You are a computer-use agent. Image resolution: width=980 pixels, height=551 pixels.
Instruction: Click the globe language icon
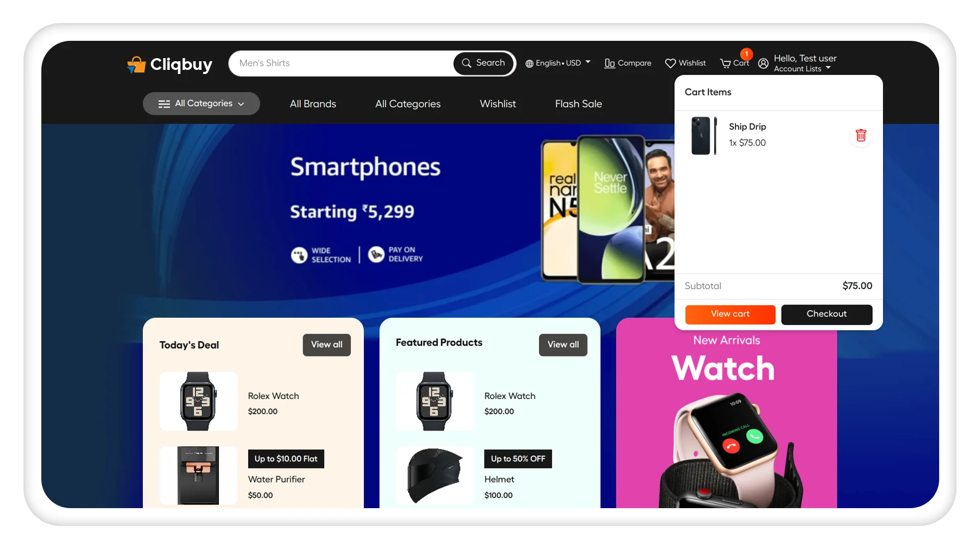click(529, 63)
